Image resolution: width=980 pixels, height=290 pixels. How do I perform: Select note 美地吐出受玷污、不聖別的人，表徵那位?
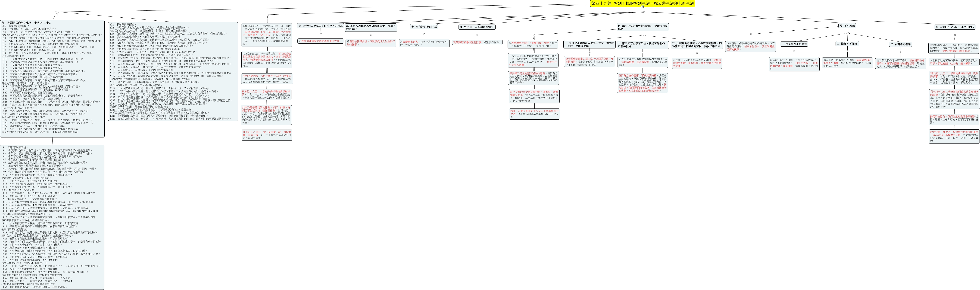click(955, 48)
